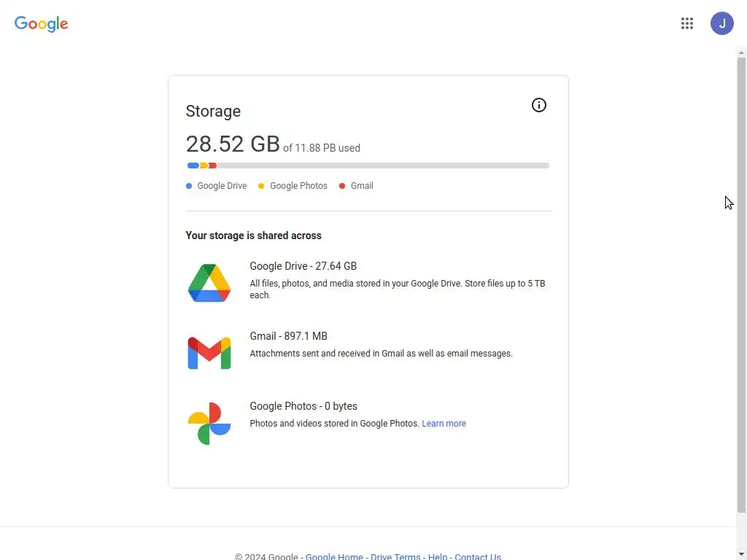Click the blue Google Drive legend dot
Viewport: 747px width, 560px height.
(189, 186)
